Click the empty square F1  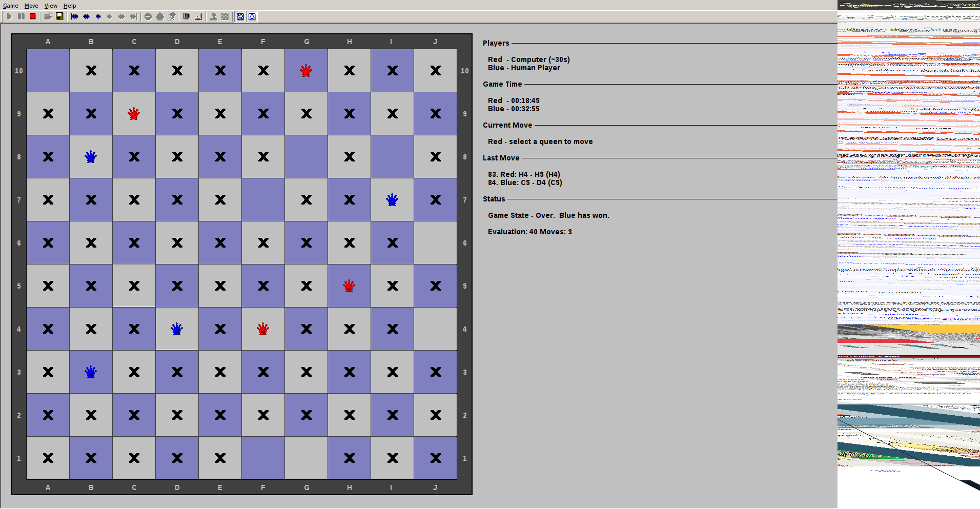[x=263, y=458]
